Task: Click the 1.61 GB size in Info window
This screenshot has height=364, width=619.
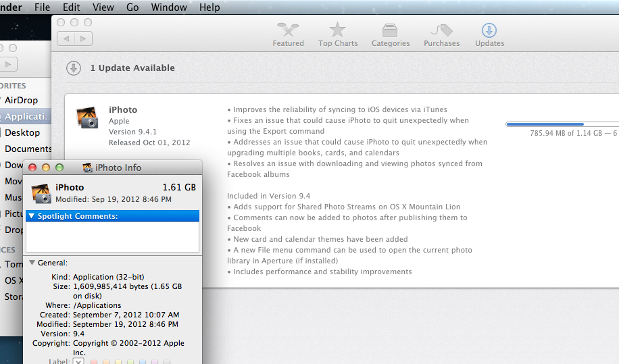Action: click(x=179, y=187)
